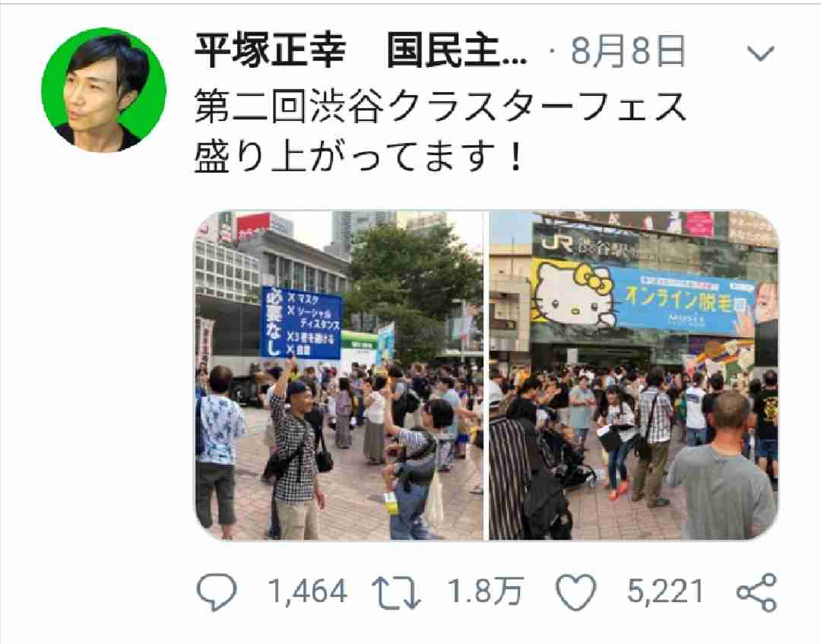
Task: Tap the JR 渋谷駅 sign in photo
Action: [x=585, y=243]
